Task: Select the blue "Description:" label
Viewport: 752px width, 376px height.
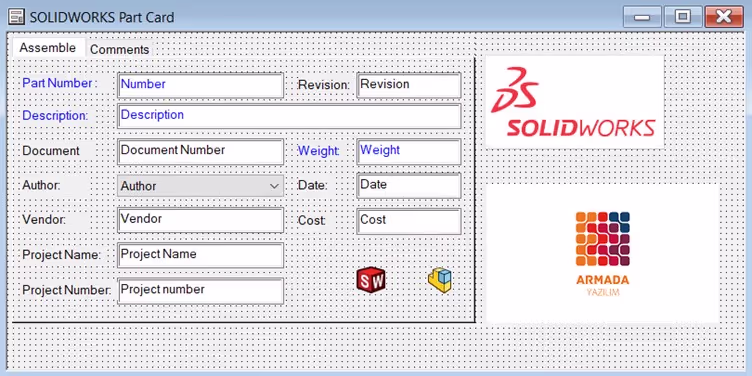Action: click(x=55, y=116)
